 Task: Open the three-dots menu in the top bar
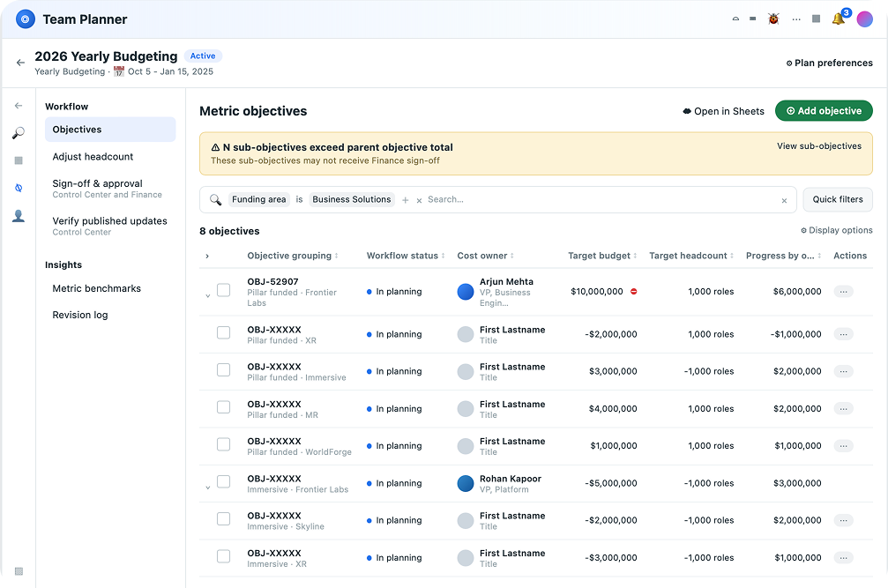796,19
